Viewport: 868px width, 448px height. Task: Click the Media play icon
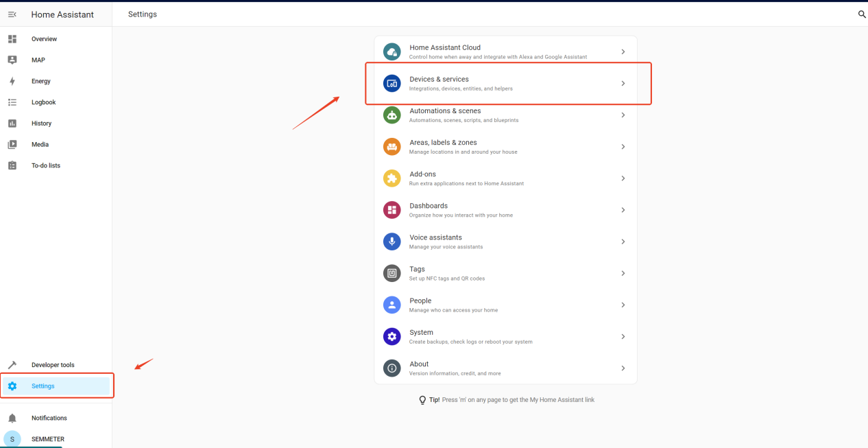(x=12, y=145)
